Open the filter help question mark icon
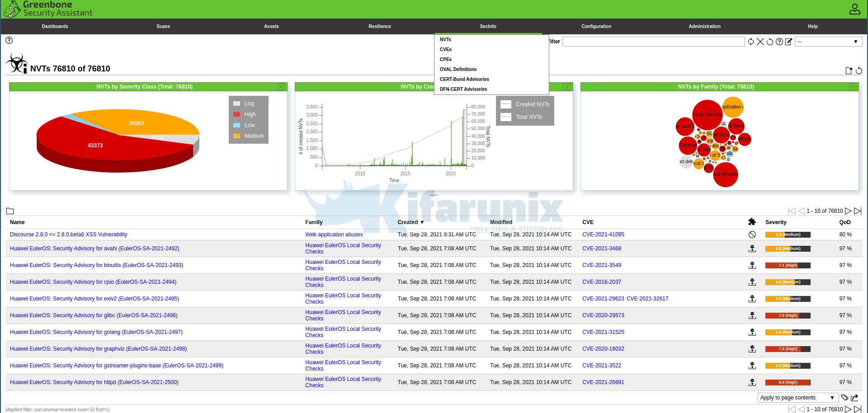 click(779, 42)
